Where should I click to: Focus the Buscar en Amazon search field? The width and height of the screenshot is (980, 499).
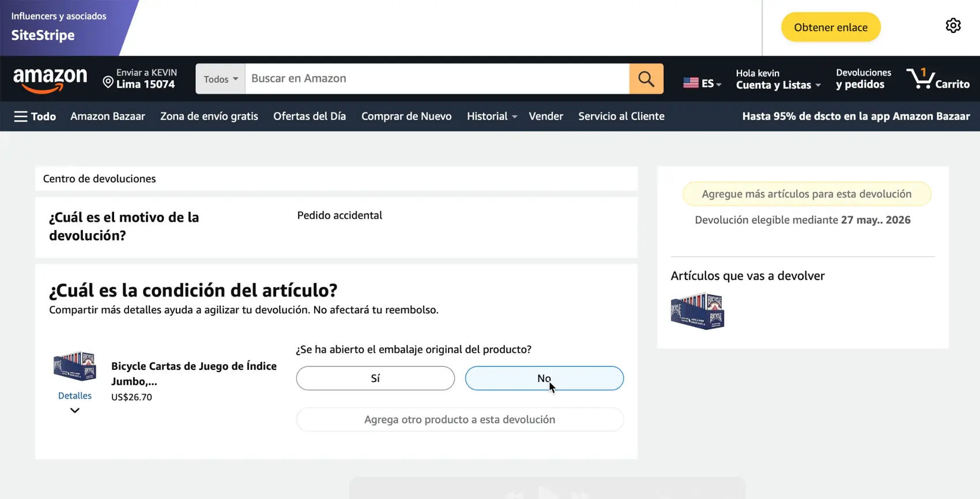click(437, 78)
